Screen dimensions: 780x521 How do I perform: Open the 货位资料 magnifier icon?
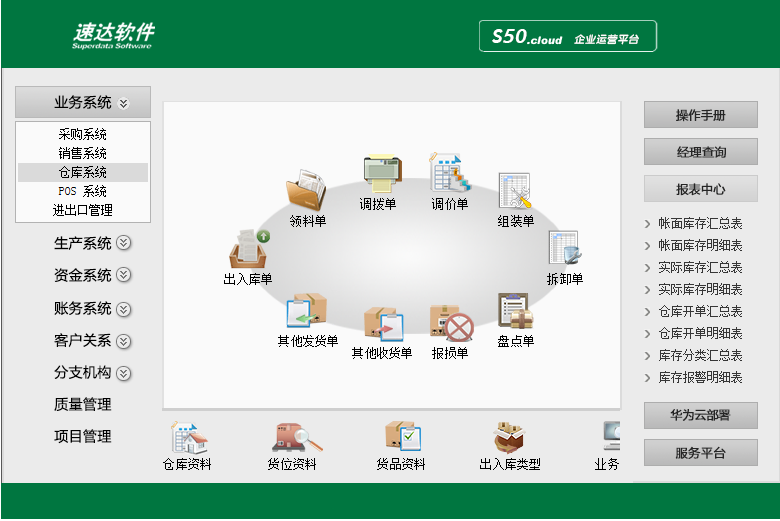tap(297, 438)
